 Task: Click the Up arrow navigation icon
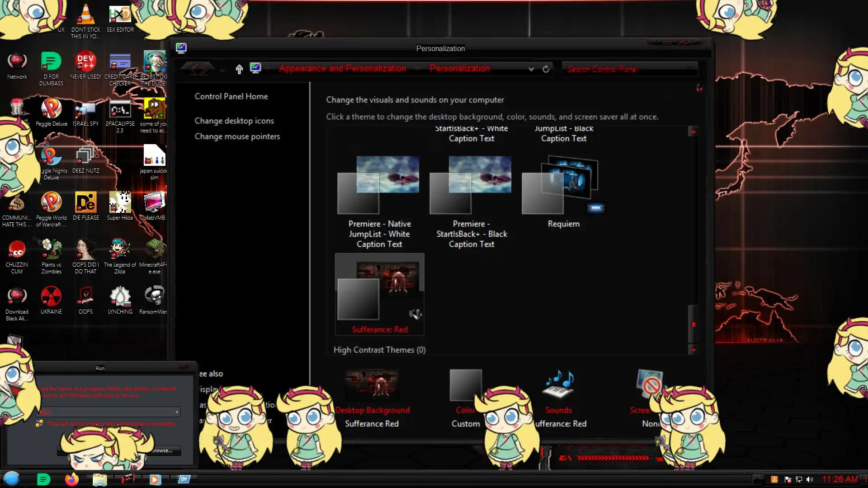(239, 69)
